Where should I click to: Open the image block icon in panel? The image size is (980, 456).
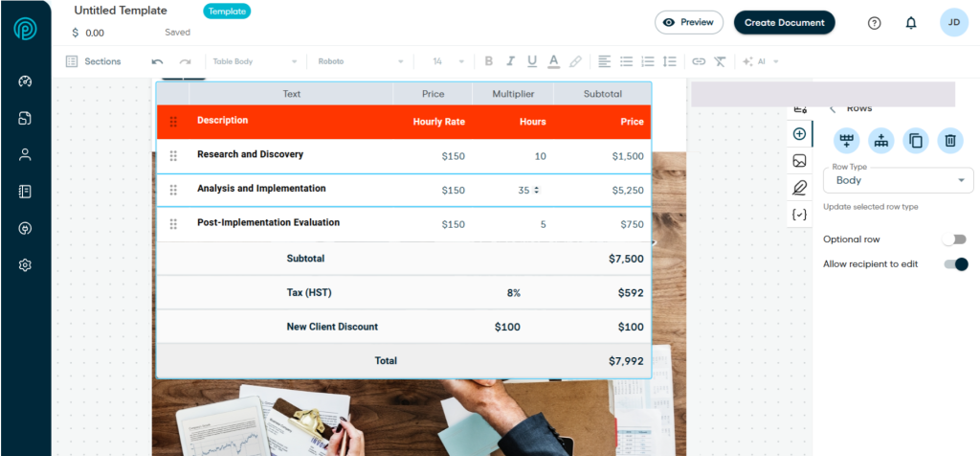(799, 161)
